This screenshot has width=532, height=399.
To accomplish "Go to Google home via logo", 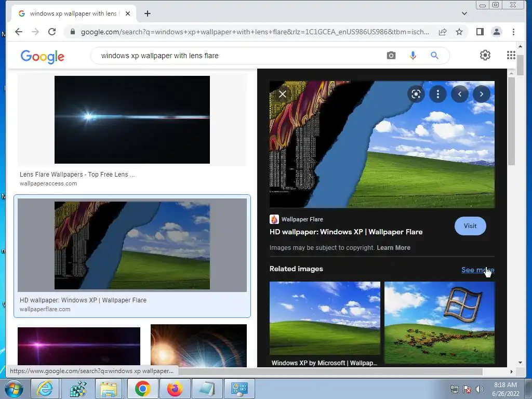I will point(43,57).
